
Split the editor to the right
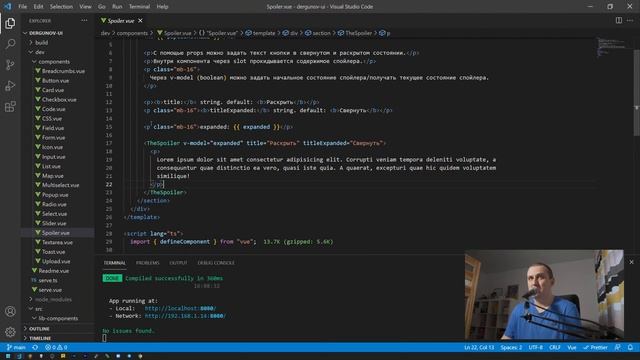[x=619, y=20]
